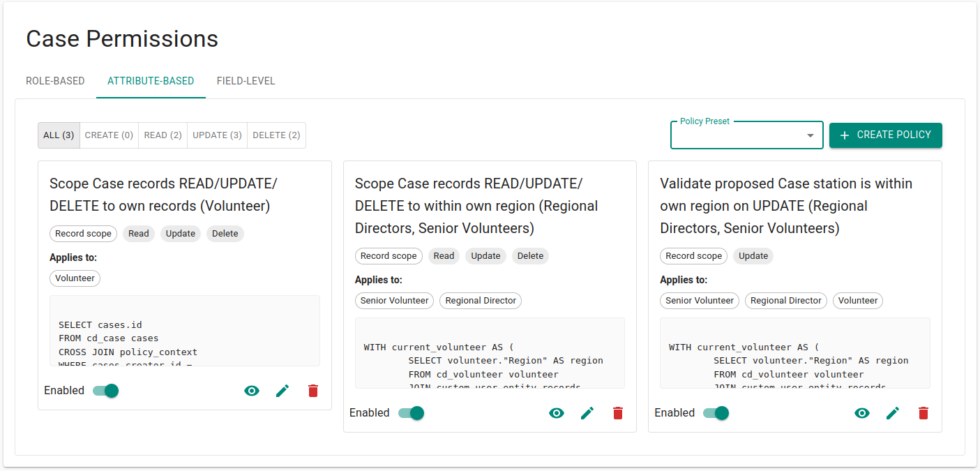Viewport: 980px width, 471px height.
Task: Filter policies by DELETE (2)
Action: click(x=276, y=135)
